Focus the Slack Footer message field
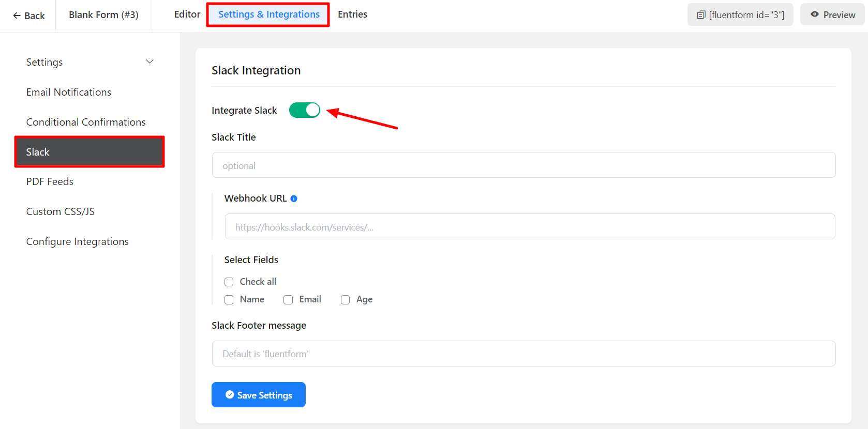The height and width of the screenshot is (429, 868). click(523, 354)
